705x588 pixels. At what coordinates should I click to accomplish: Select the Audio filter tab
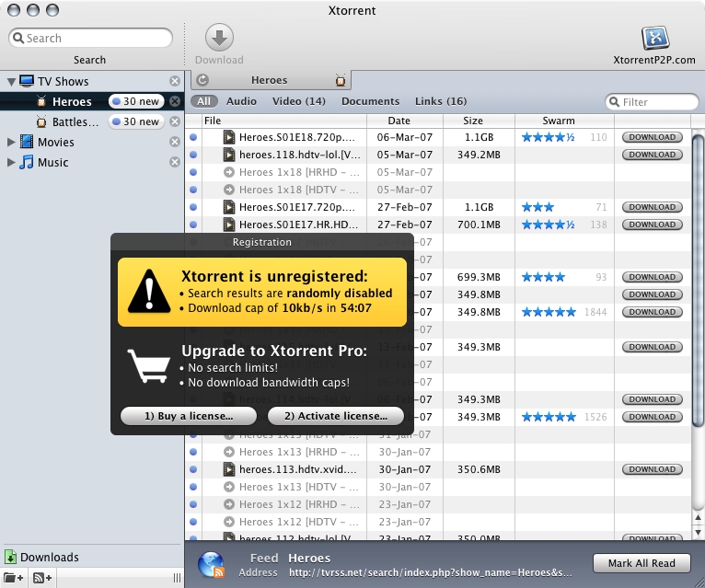click(x=241, y=101)
